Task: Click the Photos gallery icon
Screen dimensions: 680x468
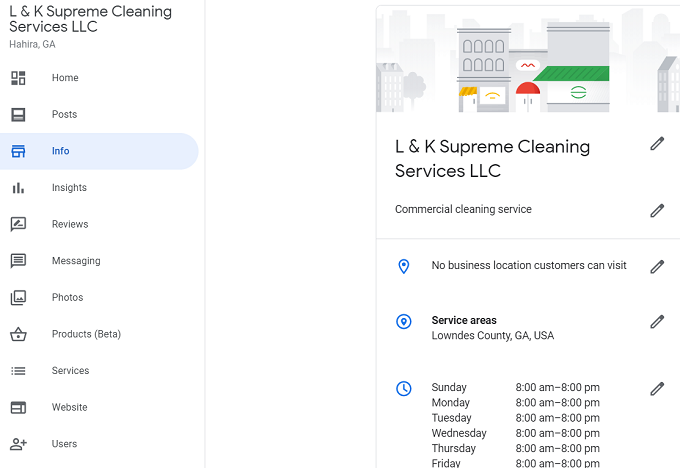Action: 18,298
